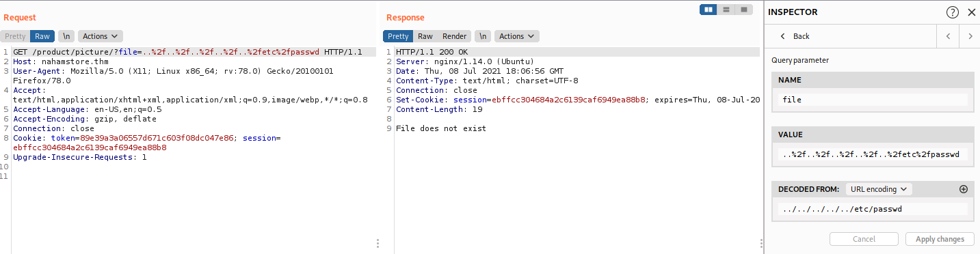
Task: Select Request Pretty tab
Action: click(x=15, y=36)
